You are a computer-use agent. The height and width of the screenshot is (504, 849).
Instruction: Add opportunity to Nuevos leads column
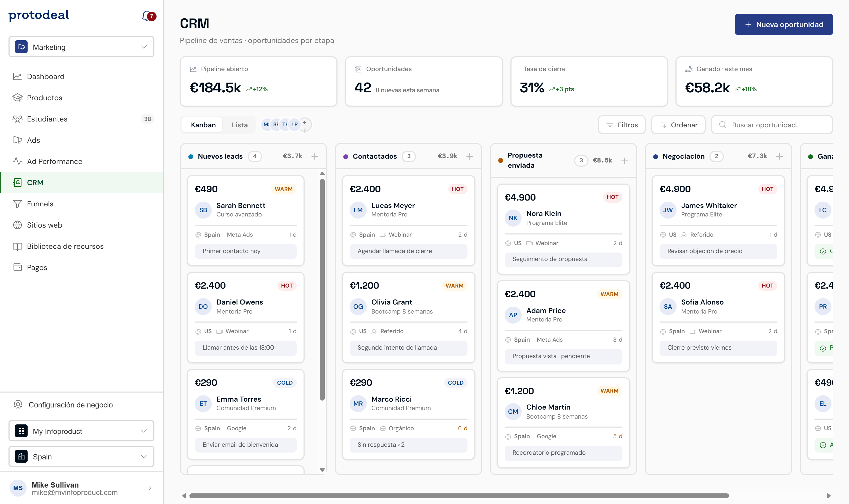point(314,156)
